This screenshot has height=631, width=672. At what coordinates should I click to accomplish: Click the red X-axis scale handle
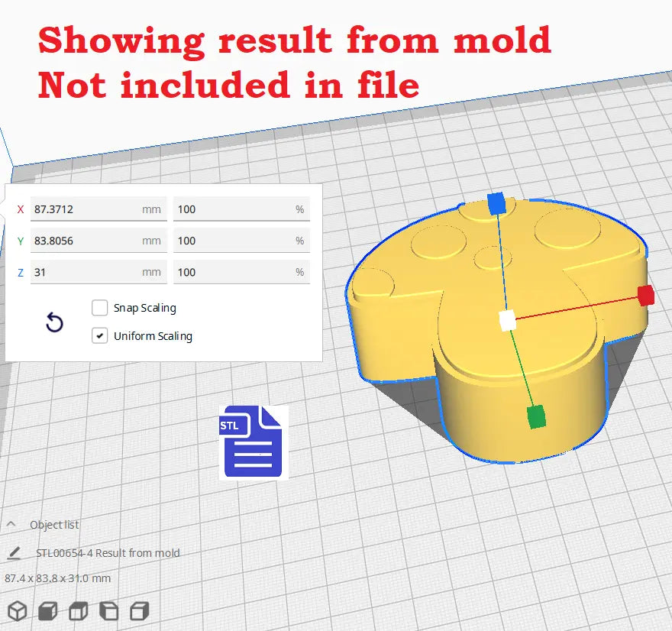pos(645,296)
